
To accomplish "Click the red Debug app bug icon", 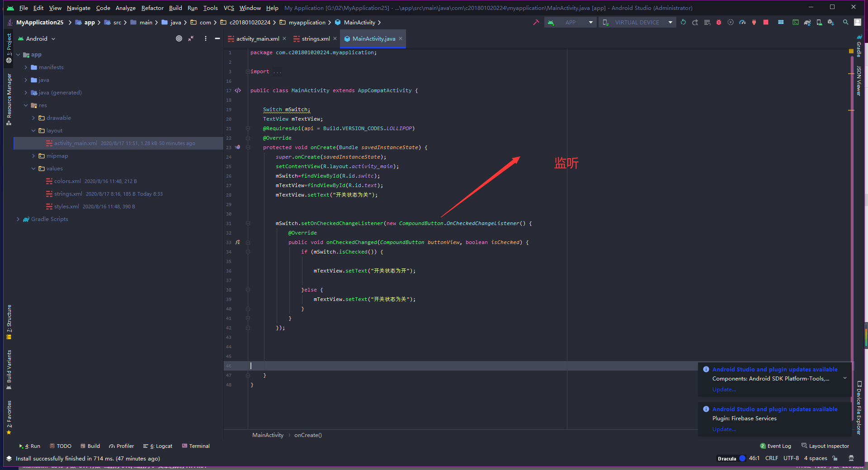I will click(x=719, y=22).
